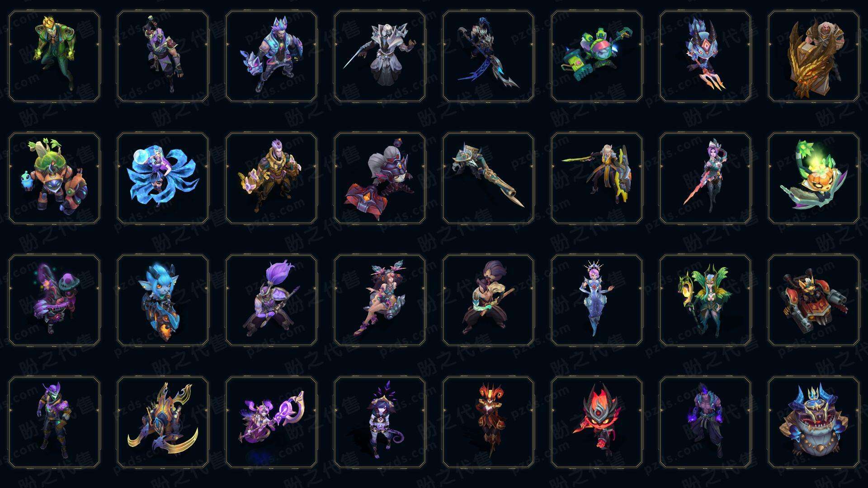Pick the green robot holding two hammers
Viewport: 868px width, 488px height.
(x=597, y=56)
